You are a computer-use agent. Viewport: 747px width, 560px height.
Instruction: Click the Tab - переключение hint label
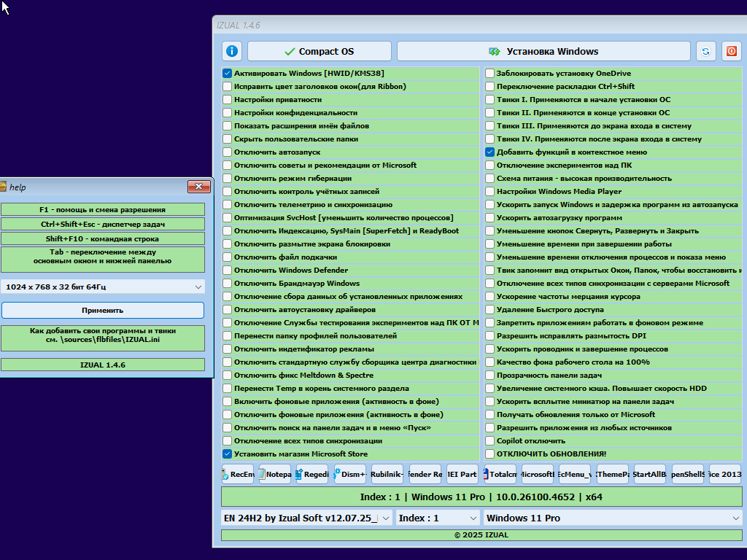coord(102,259)
